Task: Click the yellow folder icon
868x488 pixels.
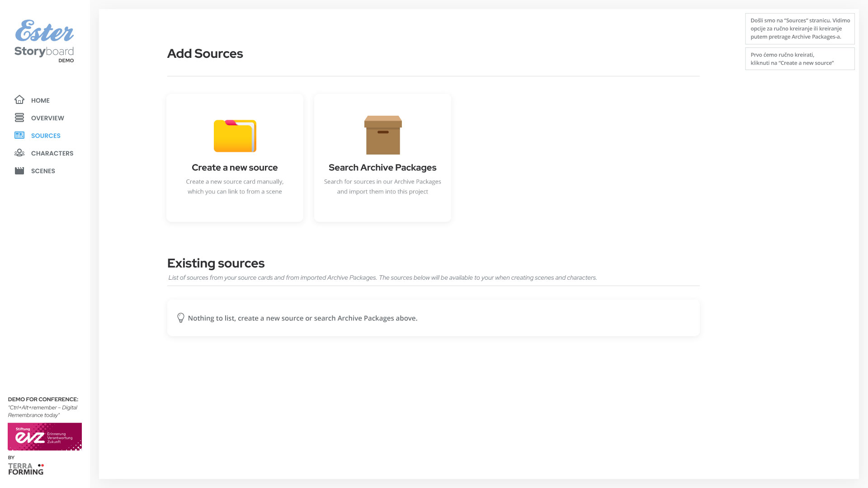Action: click(235, 136)
